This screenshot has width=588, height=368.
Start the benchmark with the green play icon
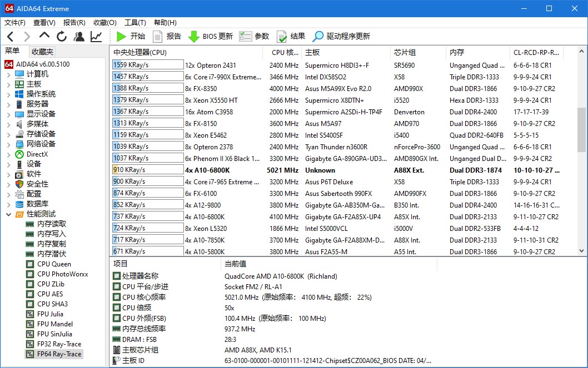[x=121, y=37]
